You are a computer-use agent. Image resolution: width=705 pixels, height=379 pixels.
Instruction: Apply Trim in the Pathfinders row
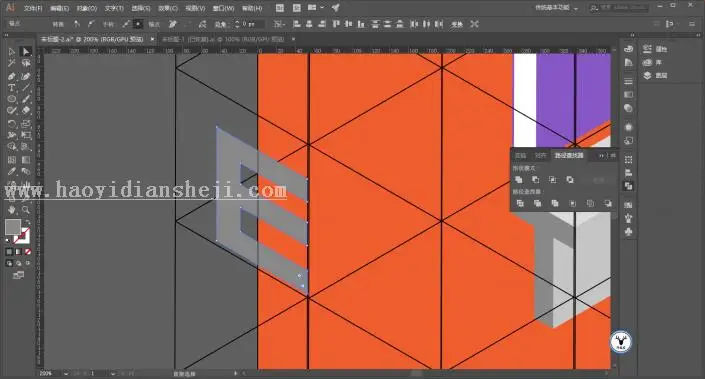click(x=537, y=204)
